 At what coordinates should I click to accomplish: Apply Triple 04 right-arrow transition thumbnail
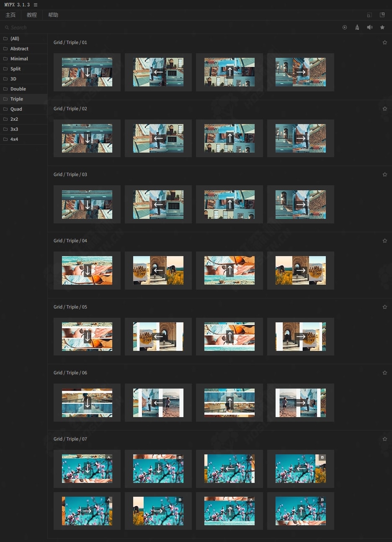point(301,270)
